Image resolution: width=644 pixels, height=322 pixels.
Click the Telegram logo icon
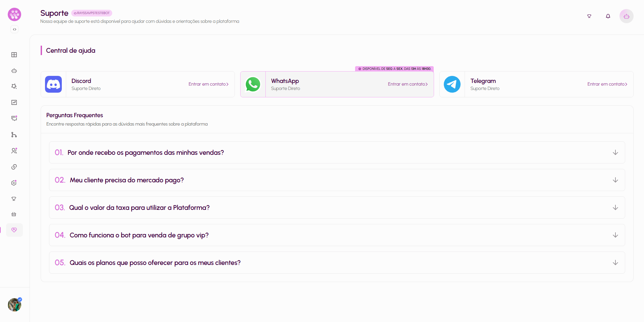click(x=452, y=84)
